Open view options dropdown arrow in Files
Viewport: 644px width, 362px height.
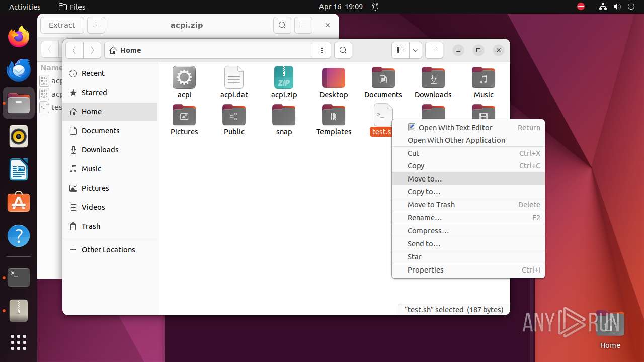(416, 50)
